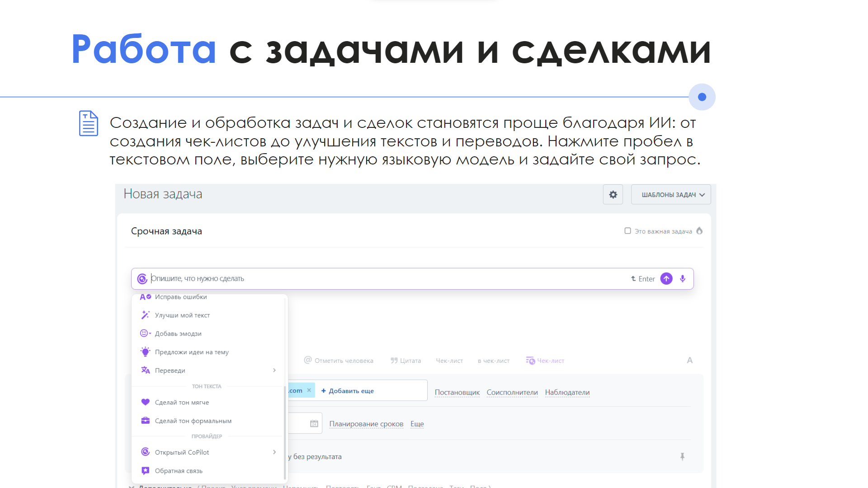Expand the "Переведи" submenu arrow
868x488 pixels.
click(274, 371)
